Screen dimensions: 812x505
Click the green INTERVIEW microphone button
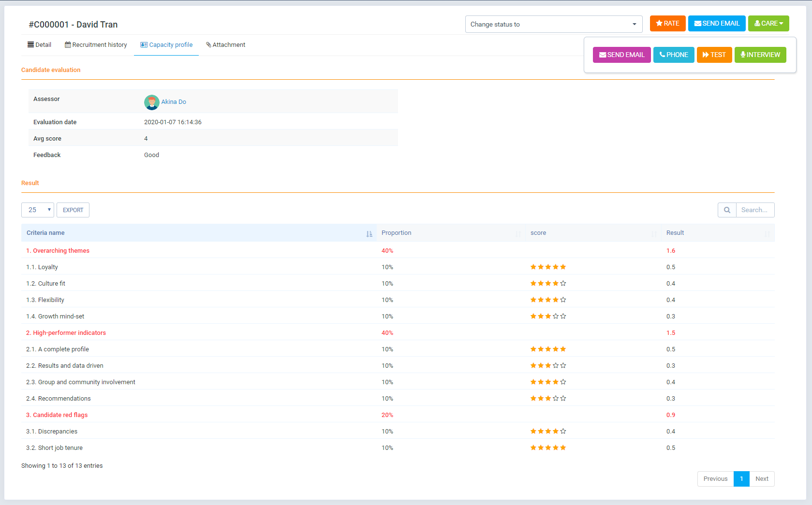[760, 55]
